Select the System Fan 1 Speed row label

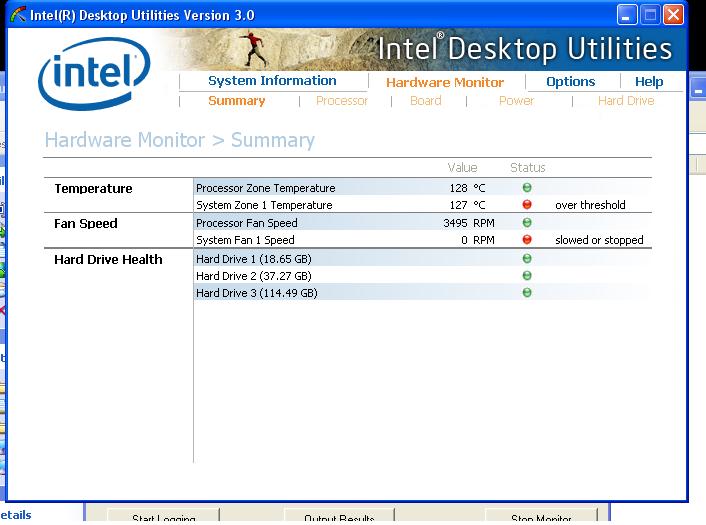245,240
